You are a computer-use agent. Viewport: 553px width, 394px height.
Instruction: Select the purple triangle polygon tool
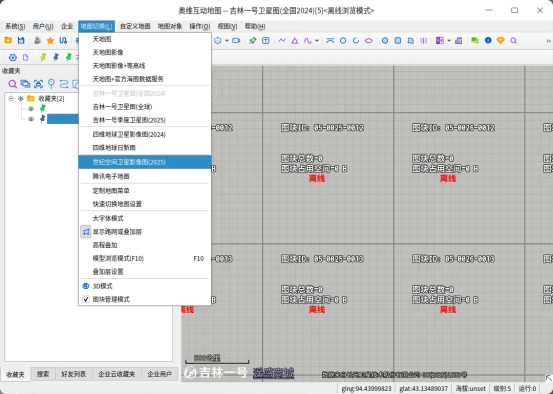click(295, 41)
